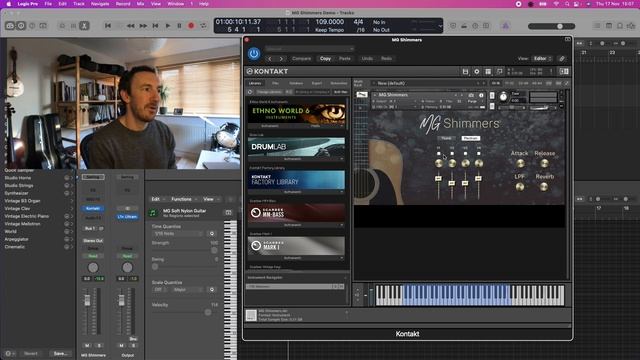Screen dimensions: 640x360
Task: Click the Compare button in plug-in header
Action: click(302, 58)
